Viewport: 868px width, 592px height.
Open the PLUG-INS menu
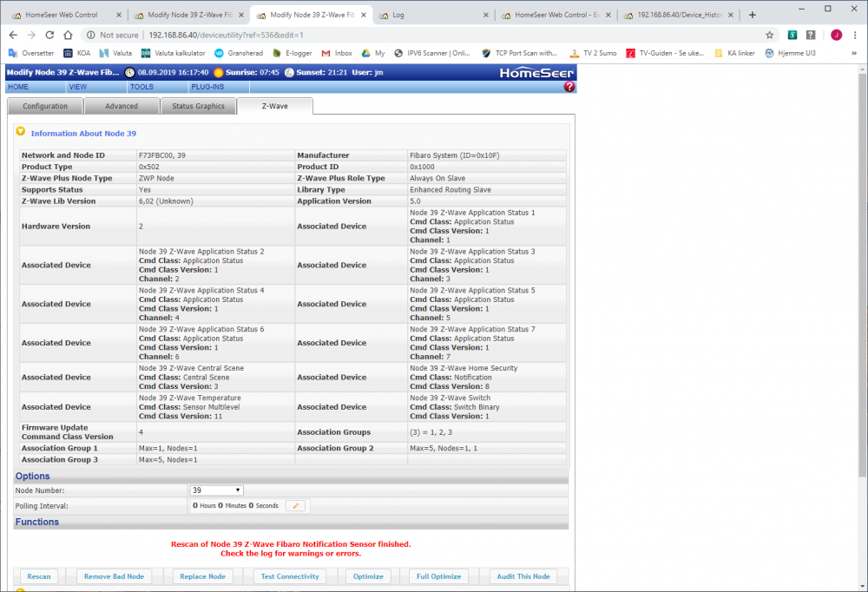[x=207, y=87]
